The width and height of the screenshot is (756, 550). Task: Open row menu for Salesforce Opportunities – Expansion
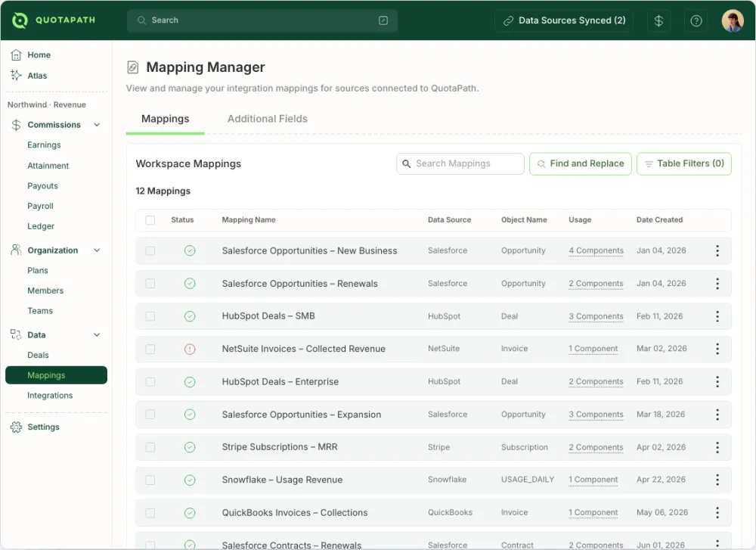(x=717, y=415)
